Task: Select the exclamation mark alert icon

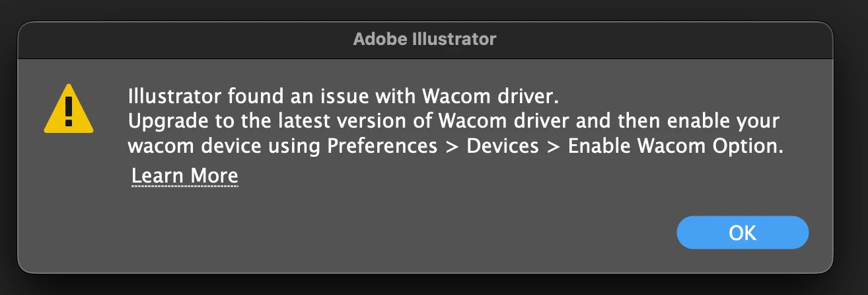Action: pos(69,108)
